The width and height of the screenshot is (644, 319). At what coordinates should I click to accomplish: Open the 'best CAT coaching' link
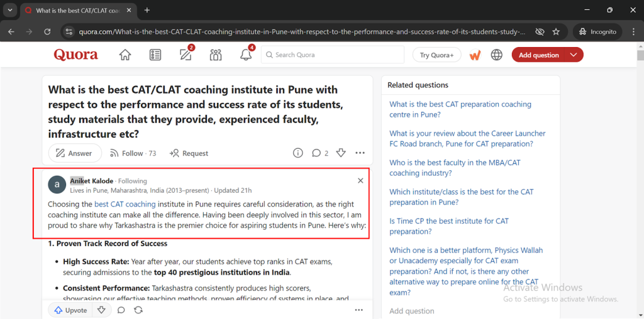pos(125,204)
